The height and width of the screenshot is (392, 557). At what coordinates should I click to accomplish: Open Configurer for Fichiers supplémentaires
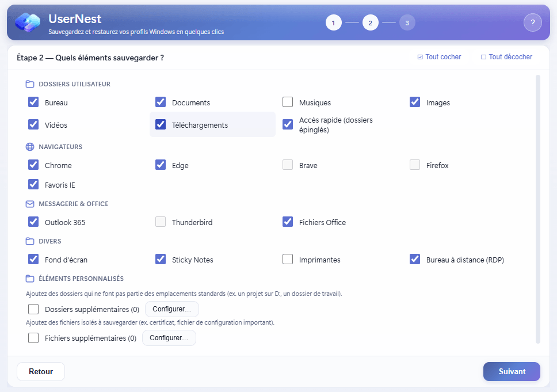(169, 338)
